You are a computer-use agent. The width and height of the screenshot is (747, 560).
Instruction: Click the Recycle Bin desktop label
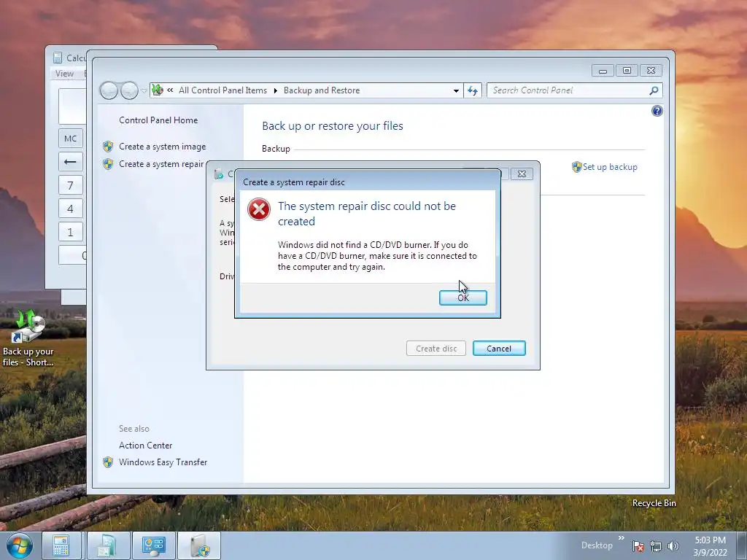coord(654,503)
